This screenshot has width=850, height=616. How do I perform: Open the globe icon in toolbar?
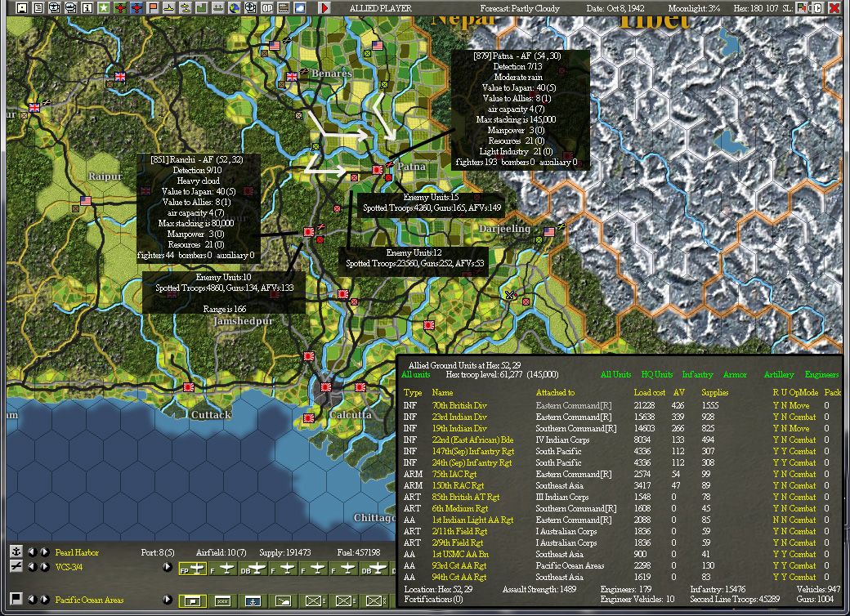pyautogui.click(x=235, y=8)
